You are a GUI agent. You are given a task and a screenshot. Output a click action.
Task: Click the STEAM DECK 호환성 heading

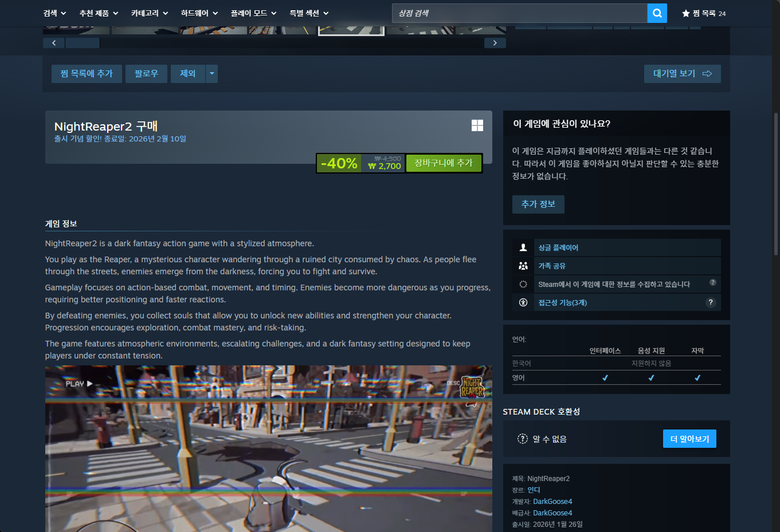pyautogui.click(x=542, y=412)
